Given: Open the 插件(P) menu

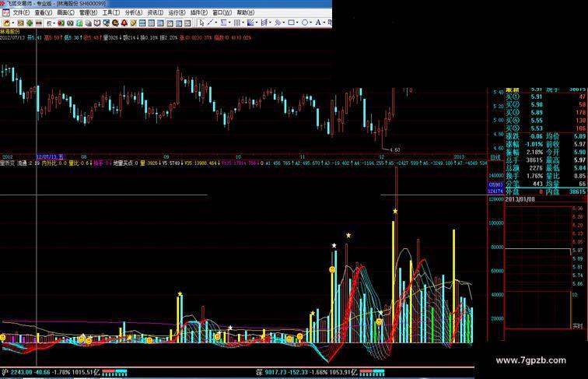Looking at the screenshot, I should [199, 12].
